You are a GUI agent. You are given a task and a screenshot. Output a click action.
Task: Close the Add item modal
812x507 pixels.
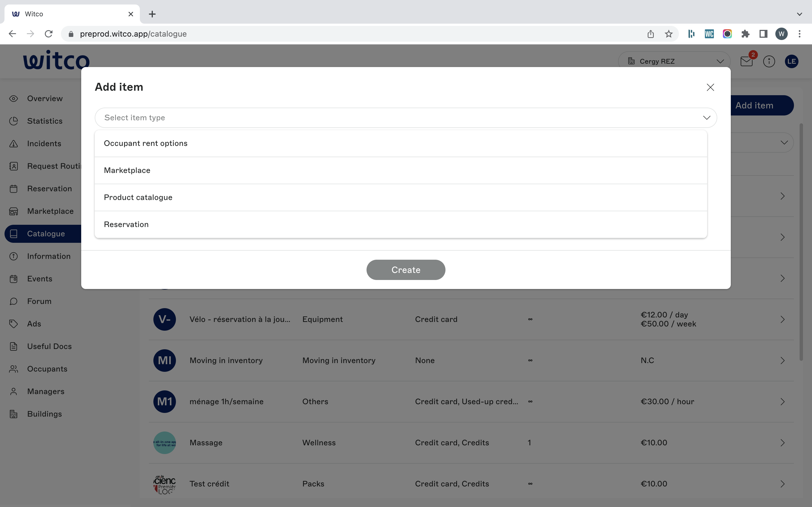[710, 87]
